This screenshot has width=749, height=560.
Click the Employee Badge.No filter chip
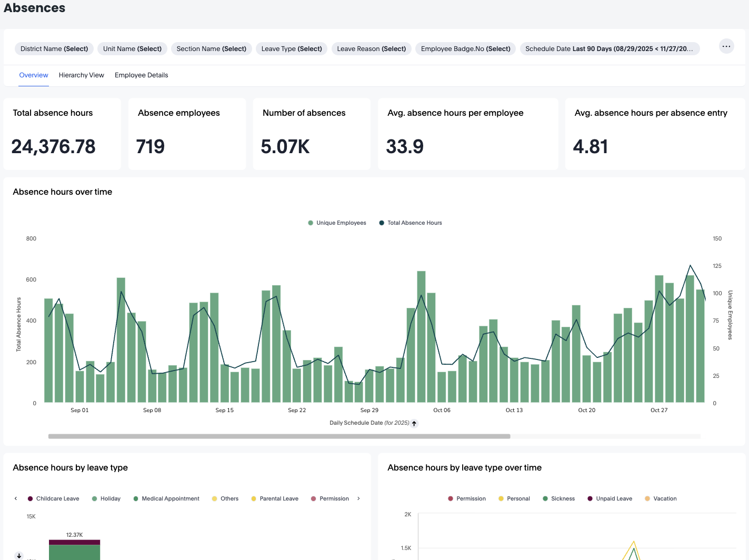pyautogui.click(x=465, y=49)
